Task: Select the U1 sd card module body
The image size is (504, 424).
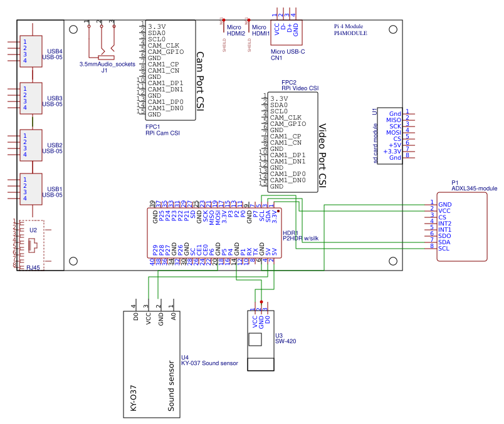Action: pos(389,136)
